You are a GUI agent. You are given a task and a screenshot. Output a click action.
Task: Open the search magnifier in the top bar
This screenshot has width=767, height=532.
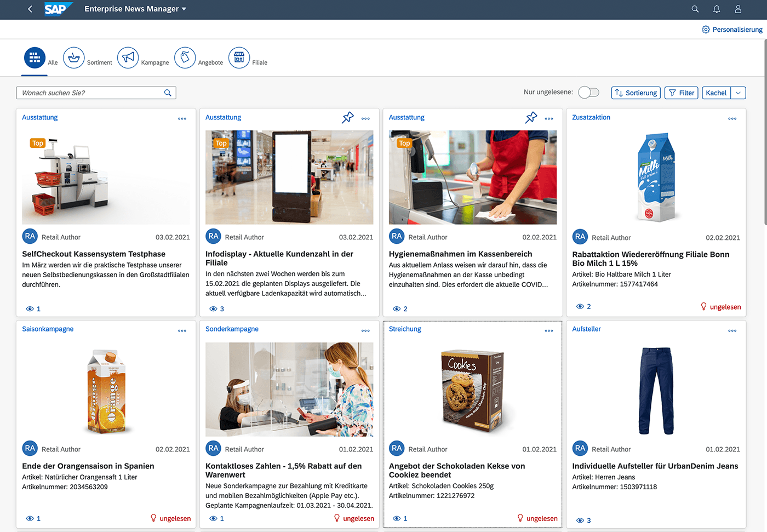point(695,9)
